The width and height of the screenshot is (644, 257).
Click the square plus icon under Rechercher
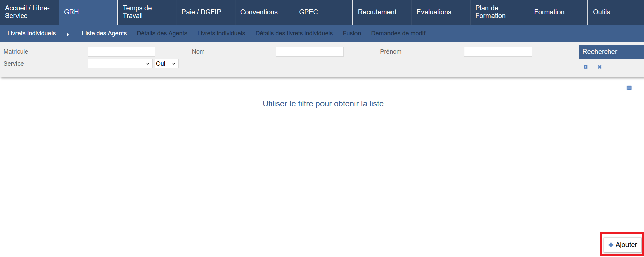(x=586, y=67)
